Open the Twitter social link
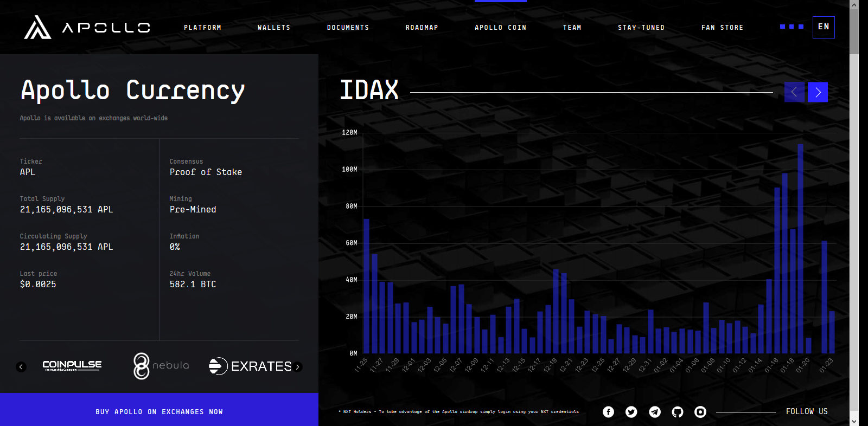Image resolution: width=868 pixels, height=426 pixels. (x=631, y=412)
